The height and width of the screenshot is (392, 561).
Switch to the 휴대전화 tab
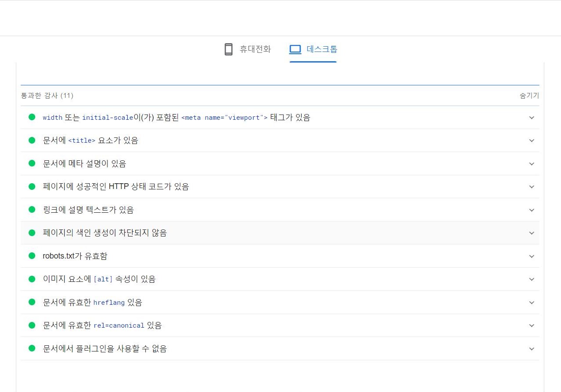pyautogui.click(x=247, y=49)
